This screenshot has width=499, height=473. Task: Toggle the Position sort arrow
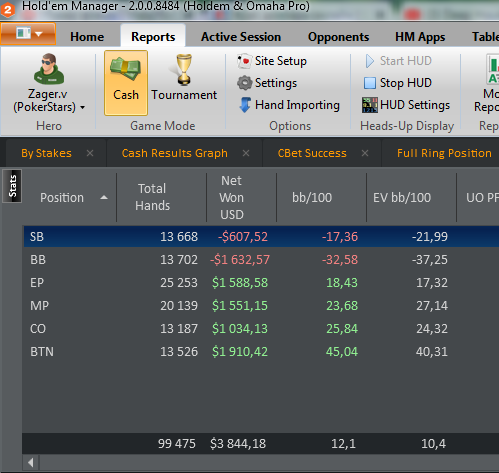(104, 198)
